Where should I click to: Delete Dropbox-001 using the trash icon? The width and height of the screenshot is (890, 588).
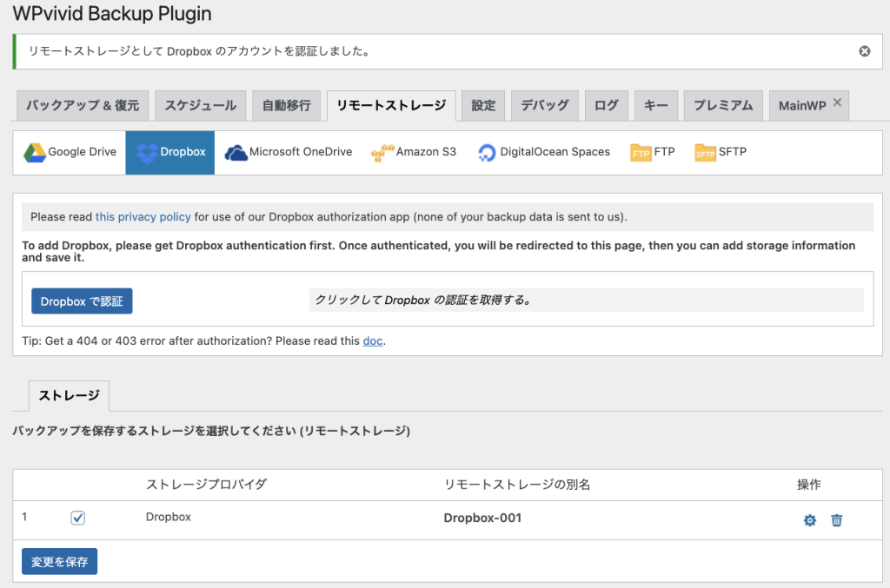point(836,519)
